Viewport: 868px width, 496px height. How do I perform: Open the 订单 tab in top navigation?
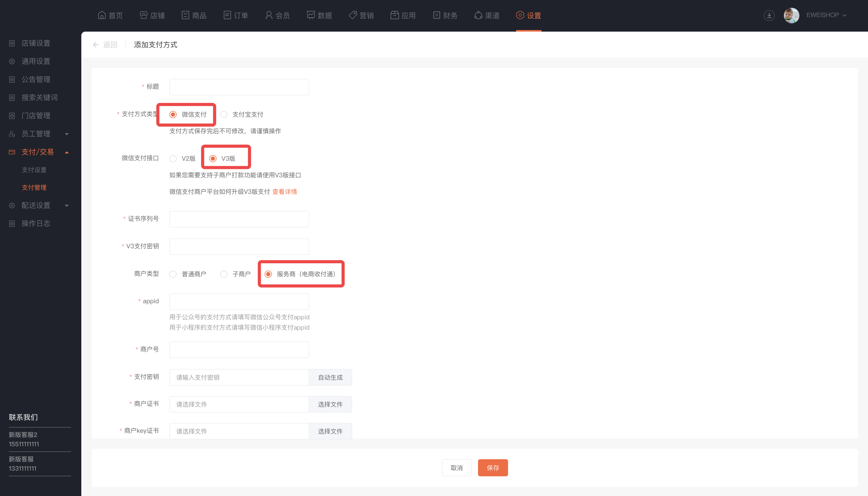[236, 15]
